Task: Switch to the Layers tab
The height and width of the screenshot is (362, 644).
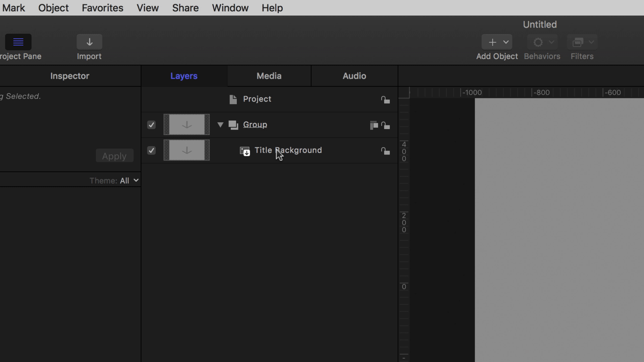Action: click(184, 76)
